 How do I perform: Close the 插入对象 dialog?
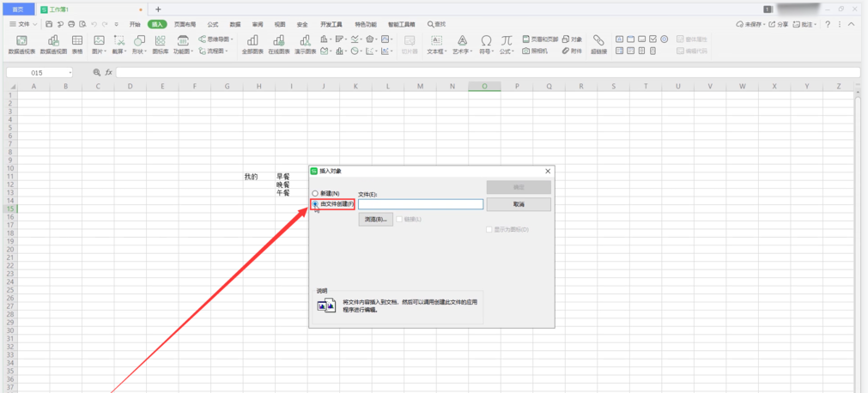[548, 171]
